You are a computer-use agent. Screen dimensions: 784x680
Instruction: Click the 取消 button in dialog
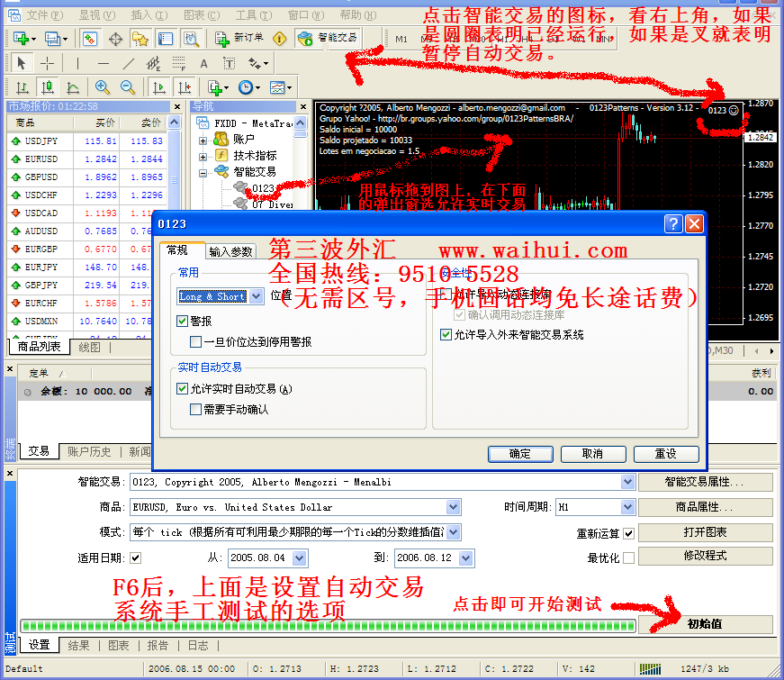593,454
